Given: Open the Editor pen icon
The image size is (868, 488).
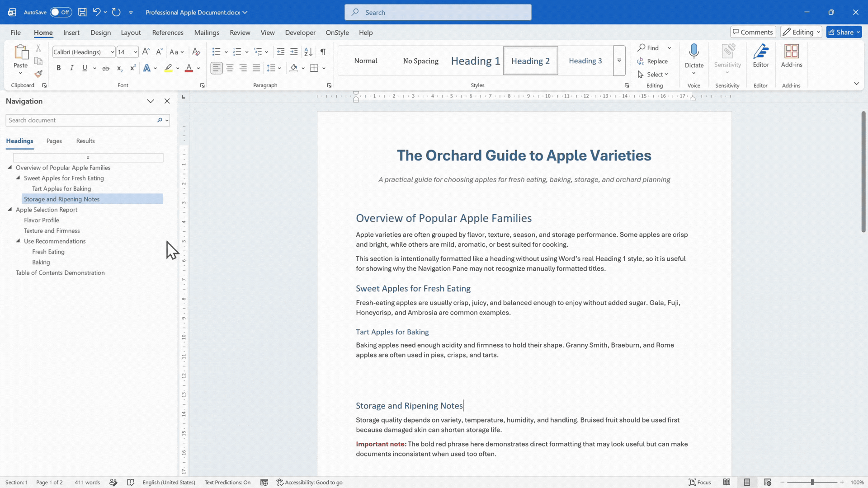Looking at the screenshot, I should click(x=761, y=56).
